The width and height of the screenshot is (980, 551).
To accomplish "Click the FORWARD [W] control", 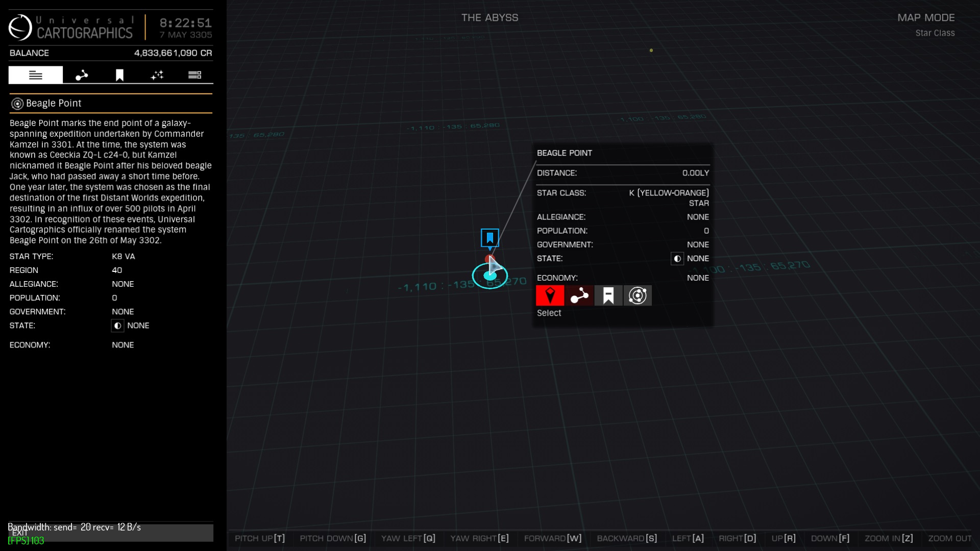I will point(553,538).
